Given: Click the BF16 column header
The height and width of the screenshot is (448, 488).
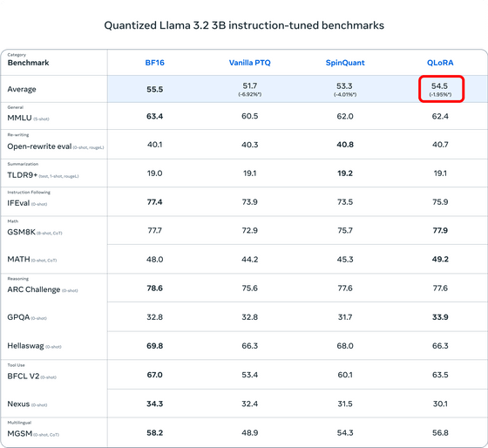Looking at the screenshot, I should tap(155, 63).
